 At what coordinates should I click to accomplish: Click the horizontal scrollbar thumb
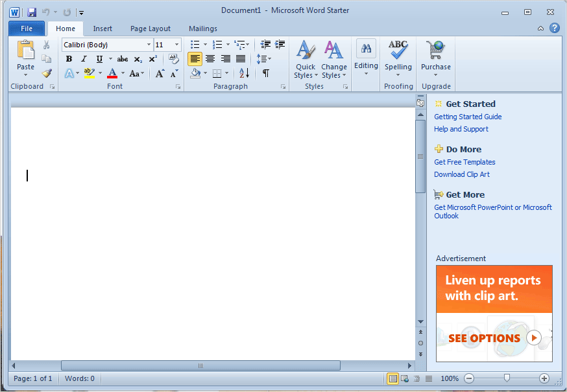(200, 365)
